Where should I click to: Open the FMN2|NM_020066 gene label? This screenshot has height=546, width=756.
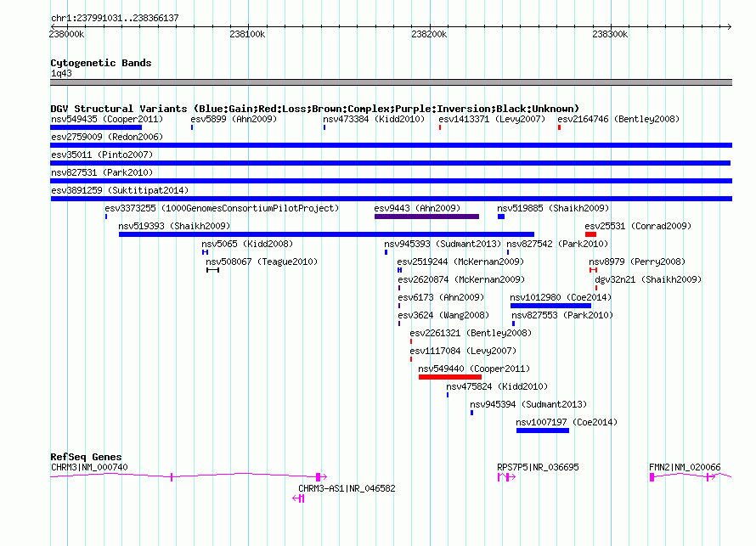[x=685, y=467]
